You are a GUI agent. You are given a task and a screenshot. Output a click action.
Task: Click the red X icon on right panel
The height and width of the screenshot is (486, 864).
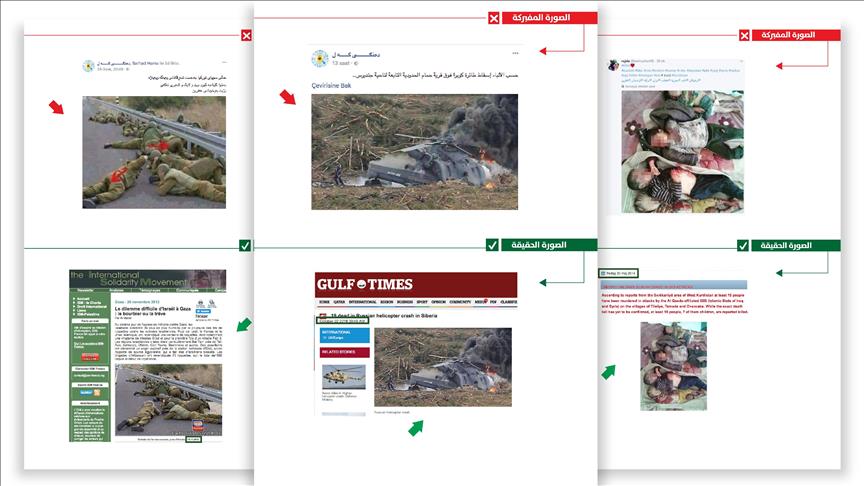[744, 35]
